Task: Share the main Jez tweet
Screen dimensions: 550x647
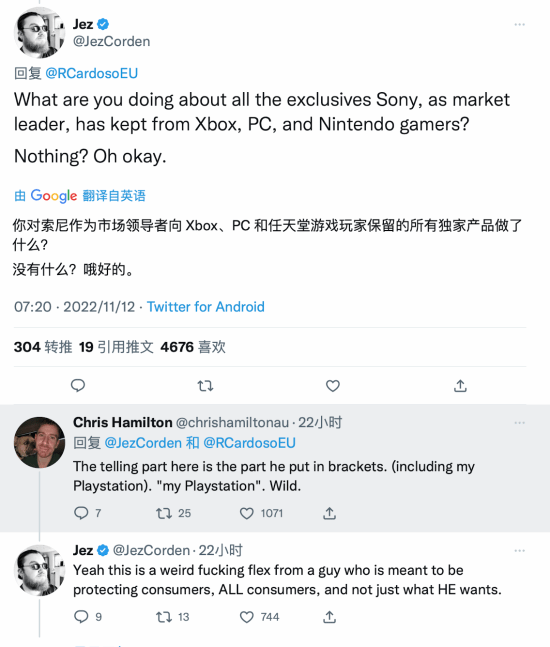Action: [x=460, y=386]
